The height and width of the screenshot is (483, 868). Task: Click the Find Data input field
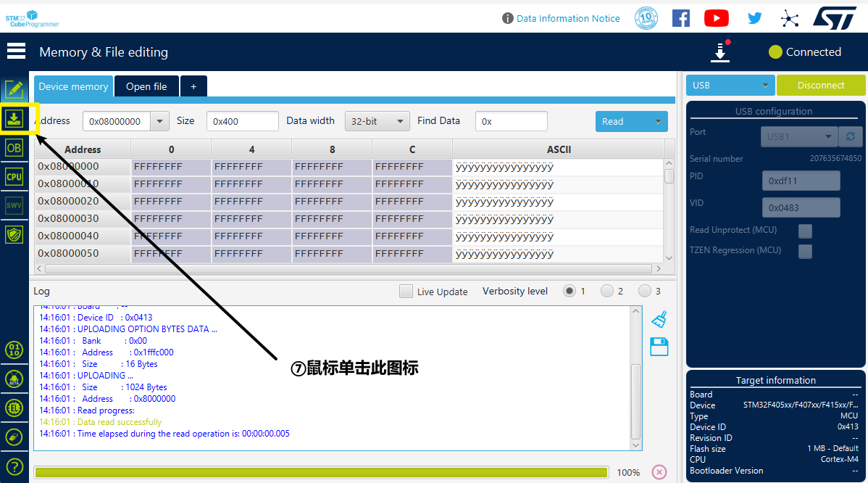click(511, 122)
